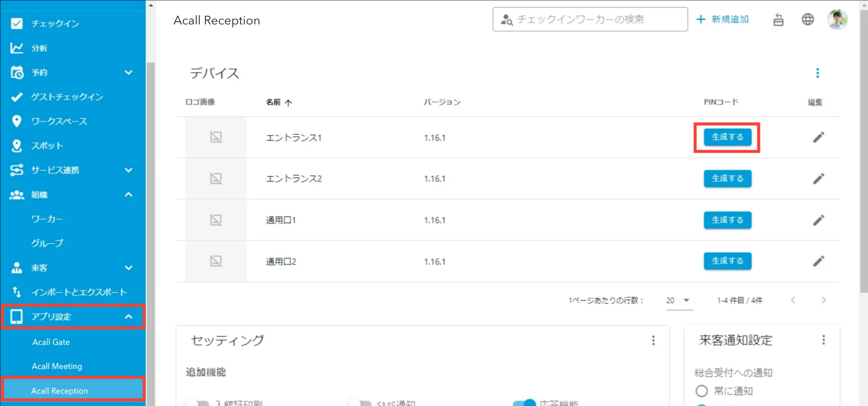Viewport: 868px width, 406px height.
Task: Toggle the 応答機能 switch
Action: tap(524, 404)
